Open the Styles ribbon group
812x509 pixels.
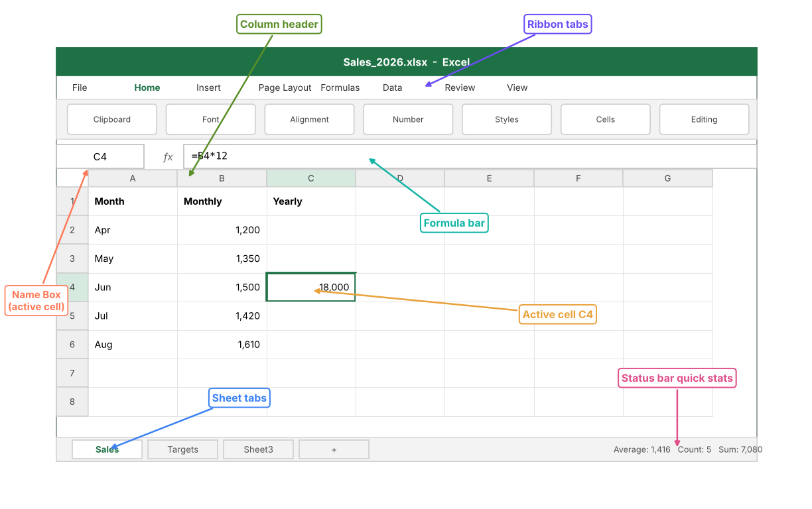pos(507,119)
